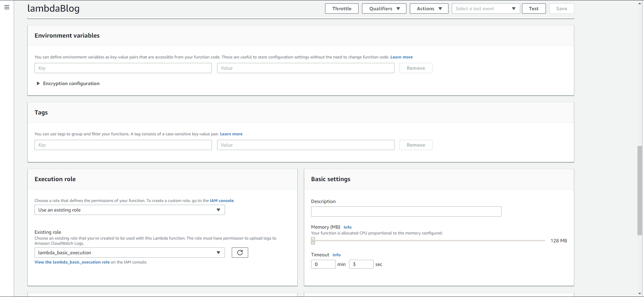Open the Qualifiers dropdown
Image resolution: width=644 pixels, height=297 pixels.
tap(384, 9)
